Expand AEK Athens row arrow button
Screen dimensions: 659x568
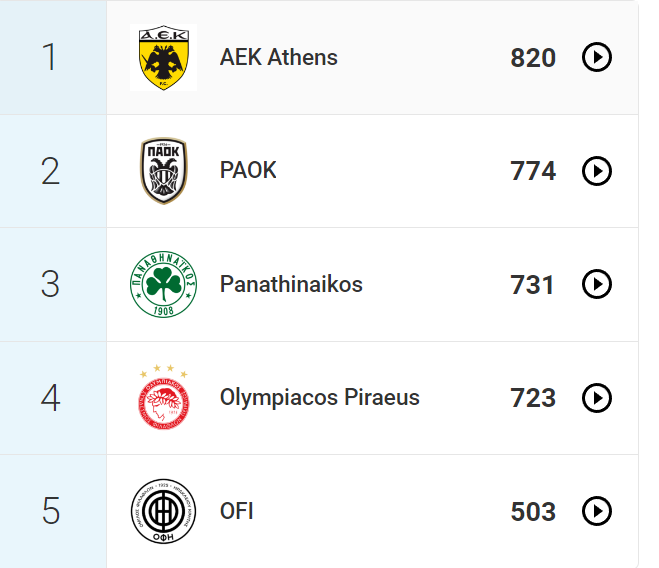coord(597,58)
